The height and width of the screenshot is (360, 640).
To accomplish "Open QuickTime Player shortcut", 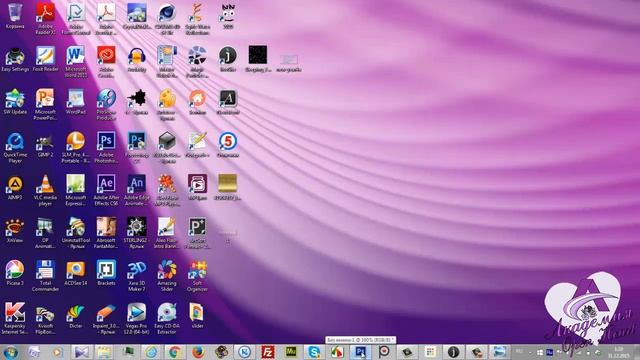I will click(x=15, y=148).
